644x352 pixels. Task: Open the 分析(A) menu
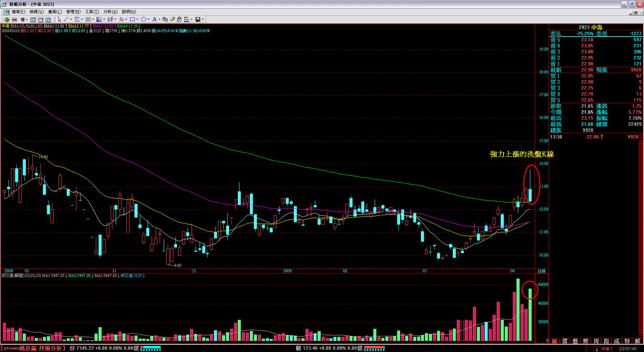tap(110, 12)
